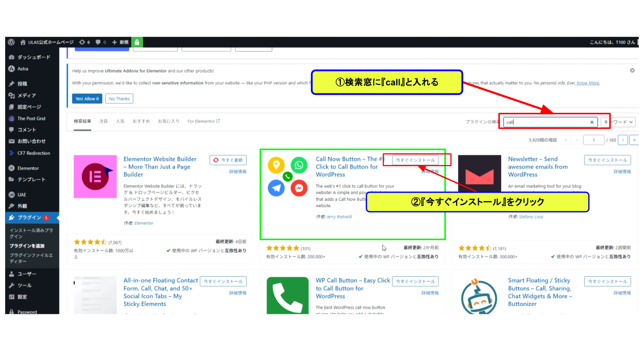Screen dimensions: 644x351
Task: Open the Elementor author link
Action: coord(144,223)
